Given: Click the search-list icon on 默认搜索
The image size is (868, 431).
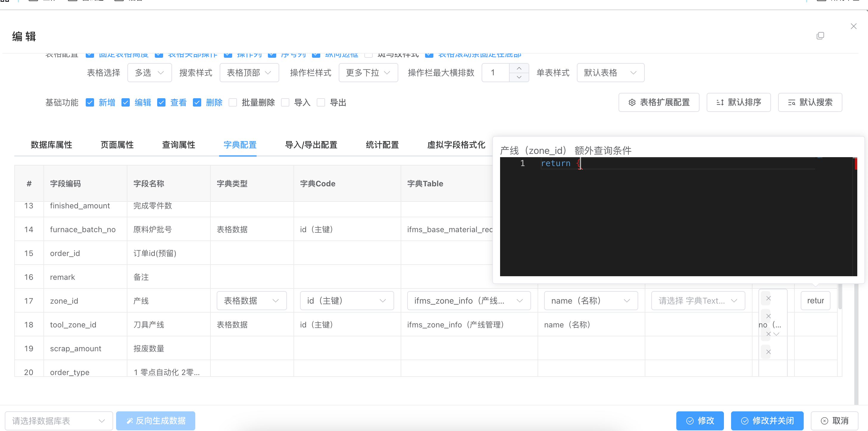Looking at the screenshot, I should [x=791, y=102].
